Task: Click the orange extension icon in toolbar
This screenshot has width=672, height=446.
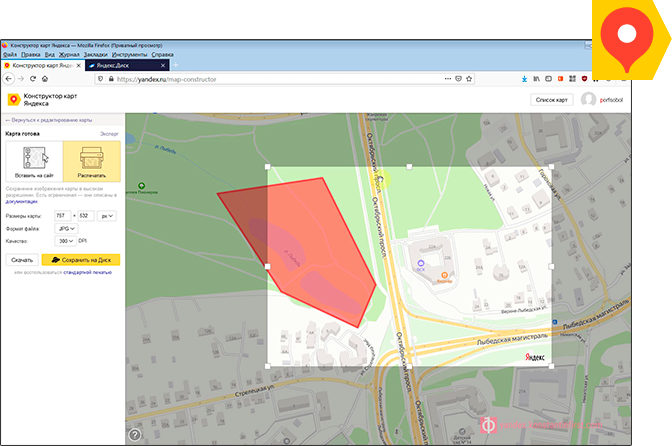Action: click(560, 79)
